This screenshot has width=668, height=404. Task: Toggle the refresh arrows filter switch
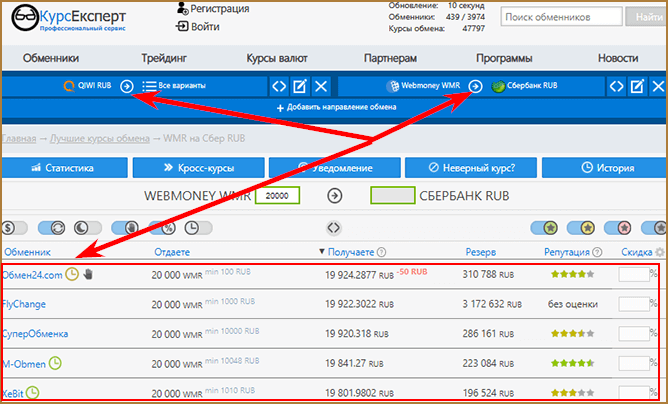coord(52,228)
